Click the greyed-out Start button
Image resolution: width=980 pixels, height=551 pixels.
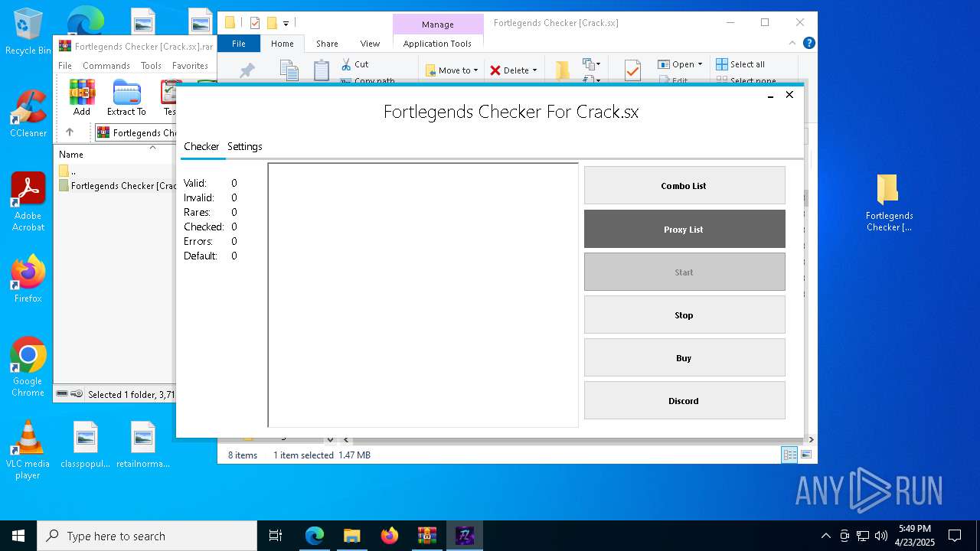pos(684,272)
